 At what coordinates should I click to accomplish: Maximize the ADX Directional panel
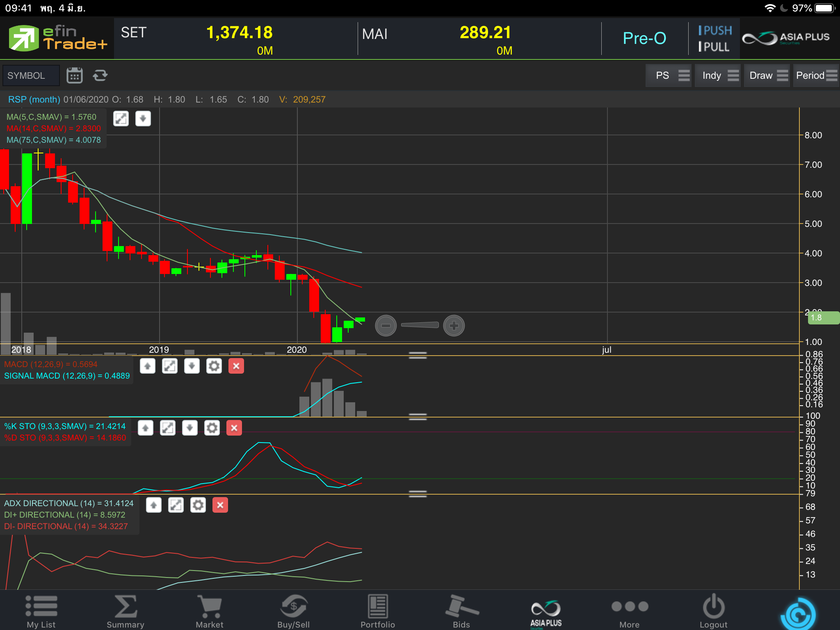(176, 505)
